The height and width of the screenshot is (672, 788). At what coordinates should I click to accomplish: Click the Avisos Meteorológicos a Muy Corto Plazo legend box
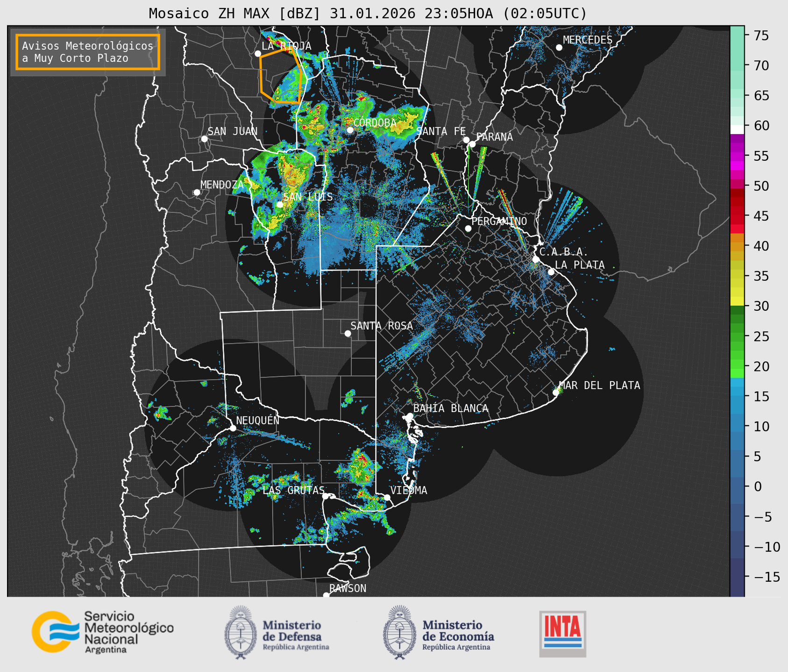click(x=88, y=51)
